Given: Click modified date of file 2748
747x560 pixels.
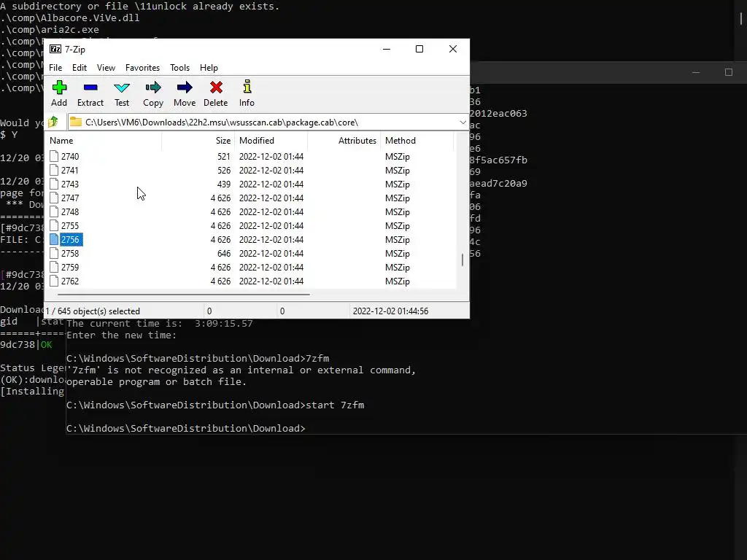Looking at the screenshot, I should coord(271,211).
